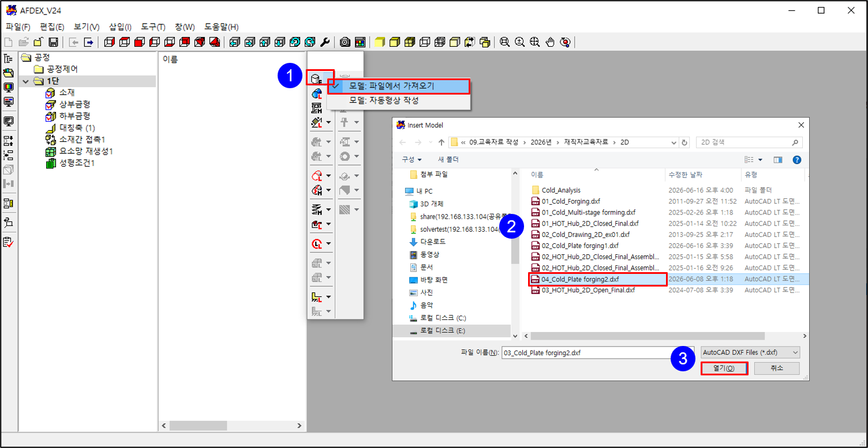The image size is (868, 448).
Task: Open the 도구(T) menu
Action: 153,27
